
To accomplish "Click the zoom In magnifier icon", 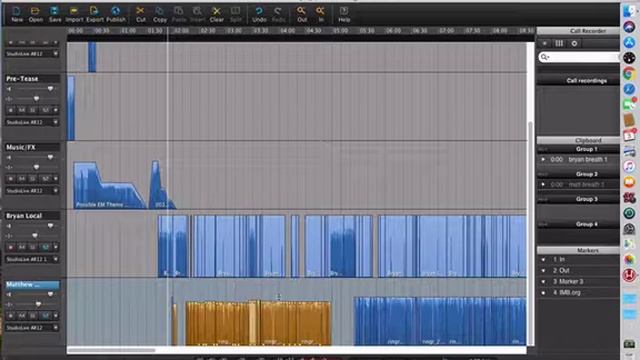I will click(x=321, y=11).
